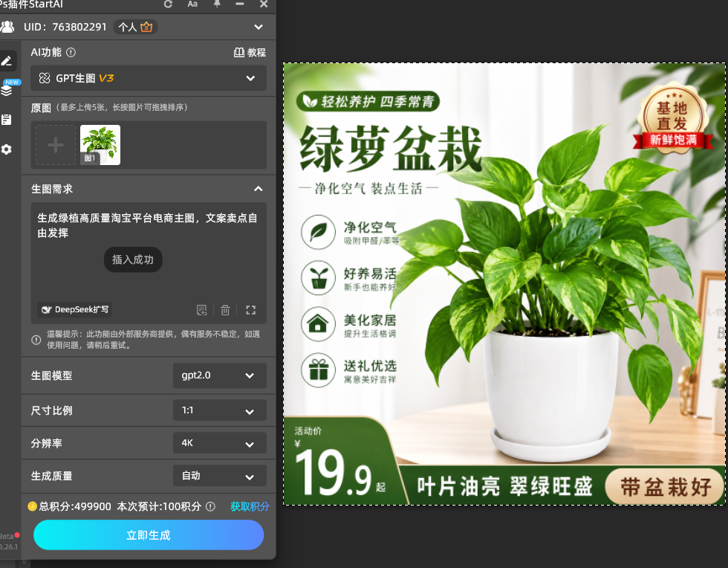Screen dimensions: 728x568
Task: Open the 尺寸比例 1:1 dropdown
Action: [x=220, y=410]
